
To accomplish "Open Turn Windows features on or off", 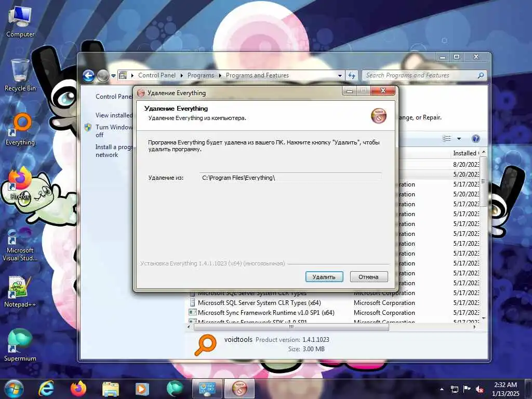I will pyautogui.click(x=114, y=130).
